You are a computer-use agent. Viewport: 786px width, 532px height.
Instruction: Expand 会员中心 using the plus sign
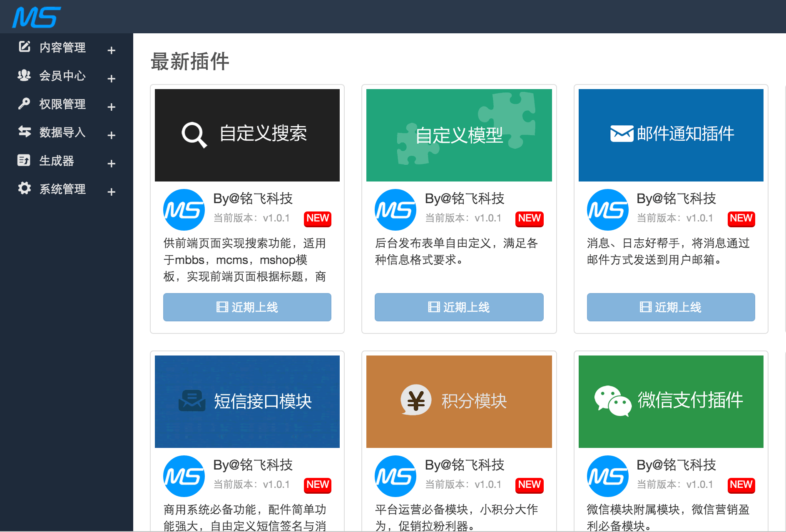click(x=111, y=79)
